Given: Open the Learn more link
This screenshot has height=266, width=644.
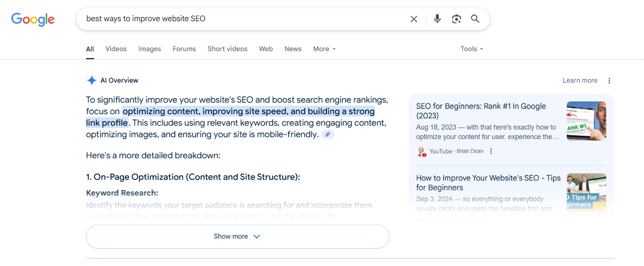Looking at the screenshot, I should (x=580, y=81).
